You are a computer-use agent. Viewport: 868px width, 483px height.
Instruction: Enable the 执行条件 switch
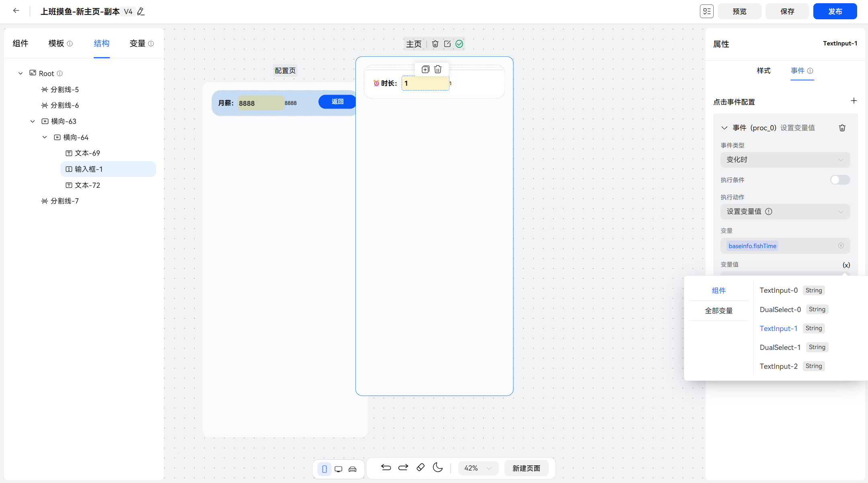pyautogui.click(x=839, y=180)
